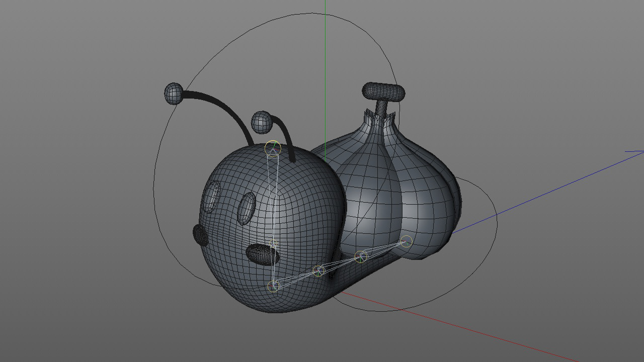Viewport: 644px width, 362px height.
Task: Click the wind-up key handle atop the shell
Action: [x=383, y=92]
